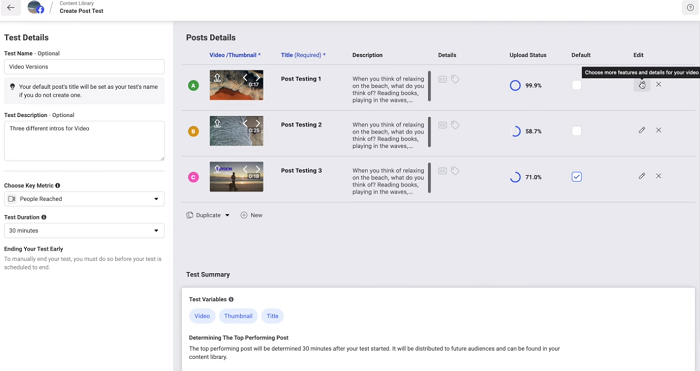Select the Title test variable chip

pyautogui.click(x=272, y=316)
